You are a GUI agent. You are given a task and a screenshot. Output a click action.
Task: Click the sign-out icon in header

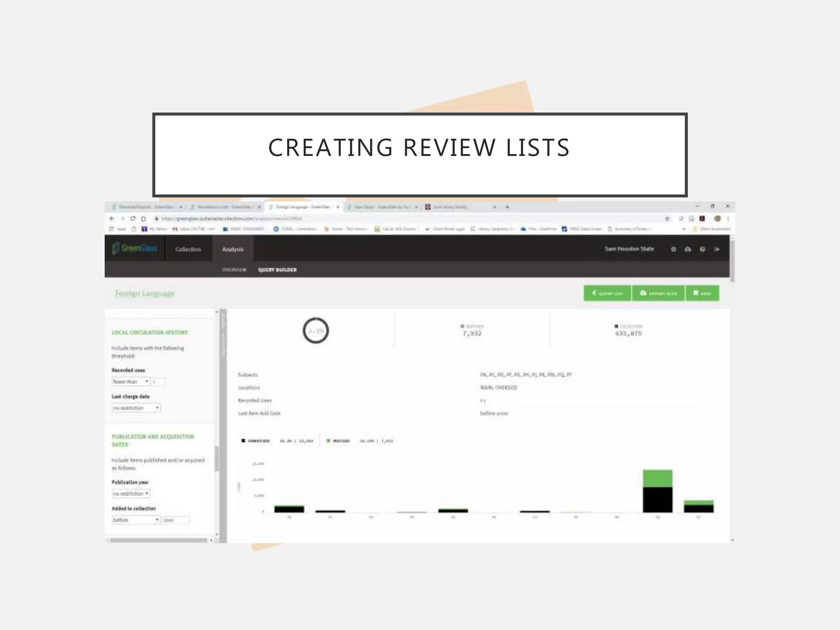click(x=717, y=249)
